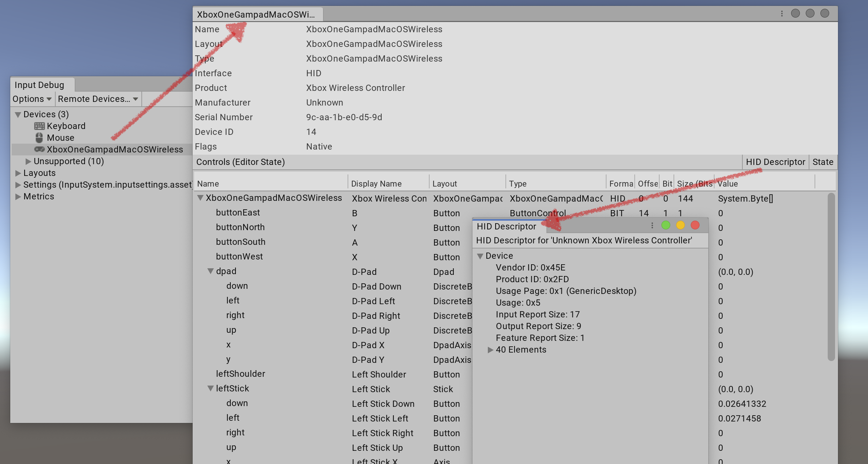This screenshot has height=464, width=868.
Task: Click the HID Descriptor tab
Action: click(x=775, y=162)
